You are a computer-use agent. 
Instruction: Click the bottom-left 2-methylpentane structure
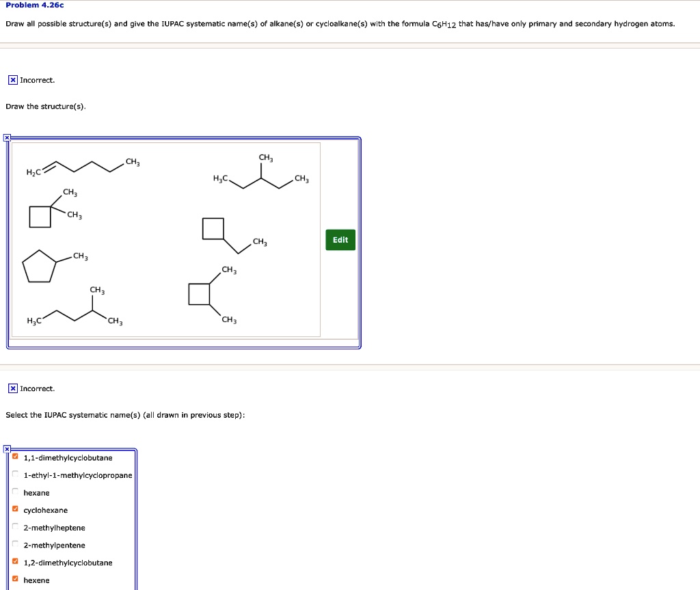pos(75,308)
